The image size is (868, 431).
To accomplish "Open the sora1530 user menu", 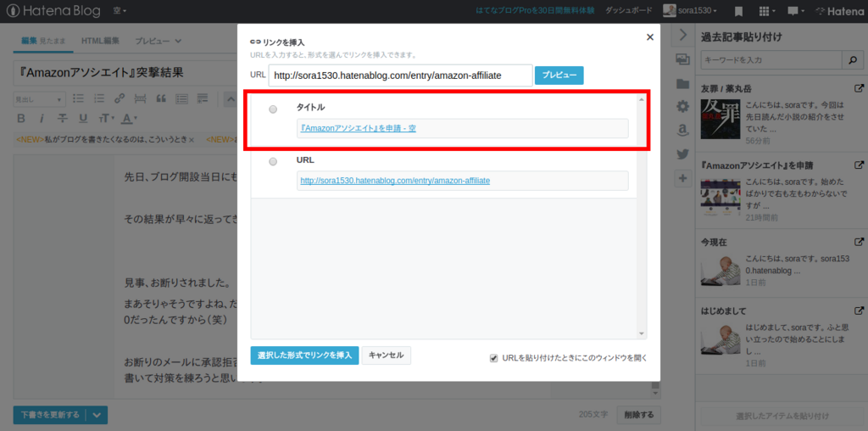I will pos(690,10).
